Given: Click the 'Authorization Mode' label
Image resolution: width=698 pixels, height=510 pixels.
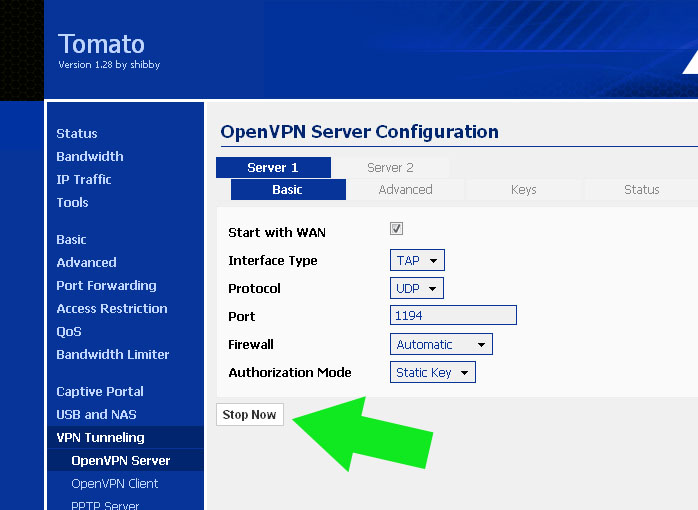Looking at the screenshot, I should click(290, 372).
